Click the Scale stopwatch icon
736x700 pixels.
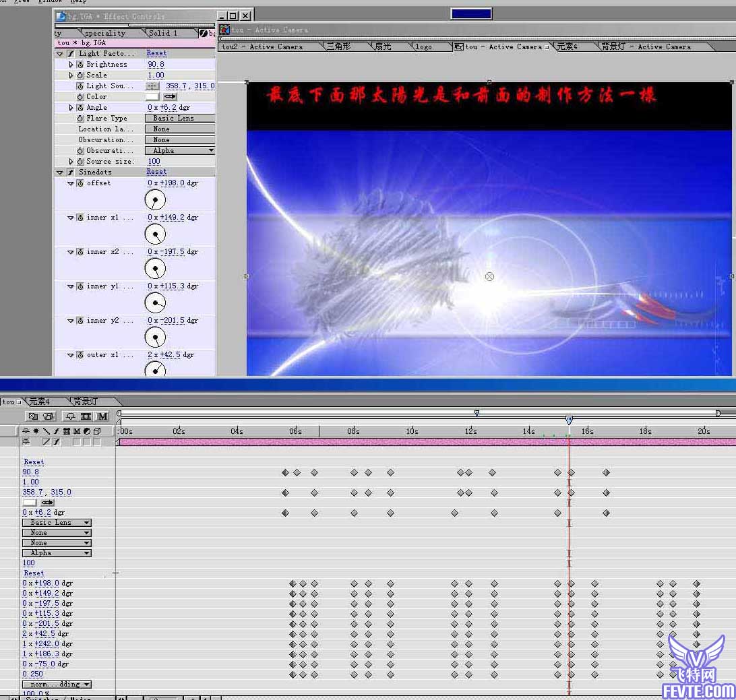(x=80, y=75)
